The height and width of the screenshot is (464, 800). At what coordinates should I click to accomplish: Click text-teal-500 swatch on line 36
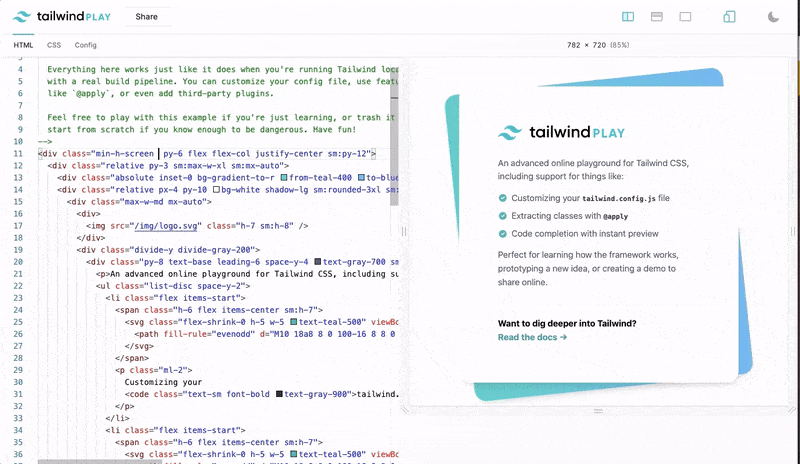(294, 454)
